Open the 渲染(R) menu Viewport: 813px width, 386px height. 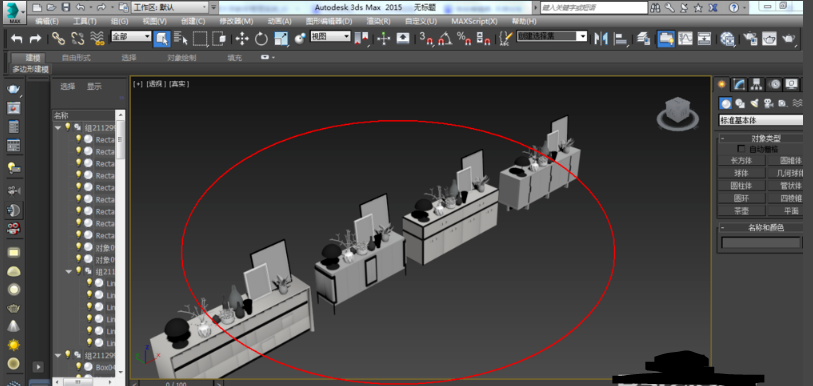(x=379, y=21)
